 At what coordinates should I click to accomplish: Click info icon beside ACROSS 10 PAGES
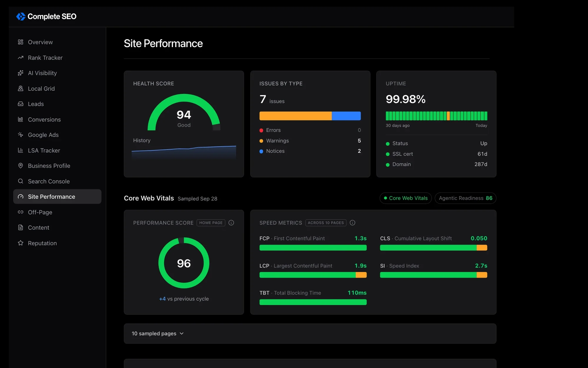point(353,223)
